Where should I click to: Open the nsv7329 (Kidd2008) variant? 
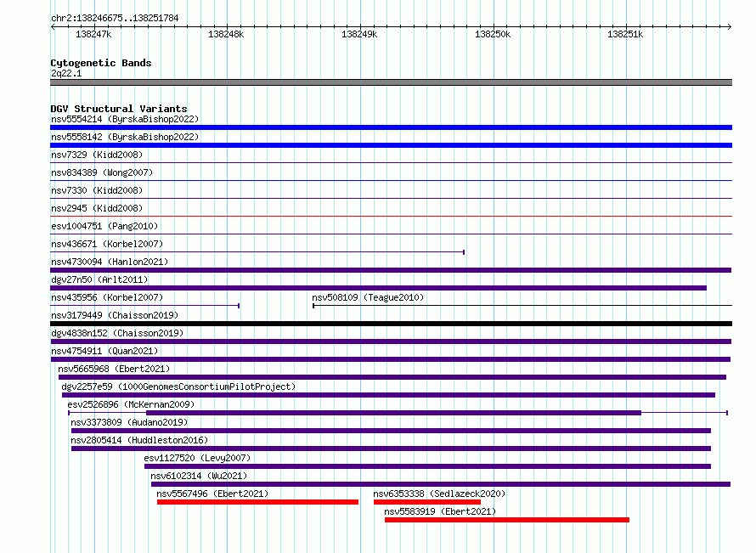click(x=97, y=155)
